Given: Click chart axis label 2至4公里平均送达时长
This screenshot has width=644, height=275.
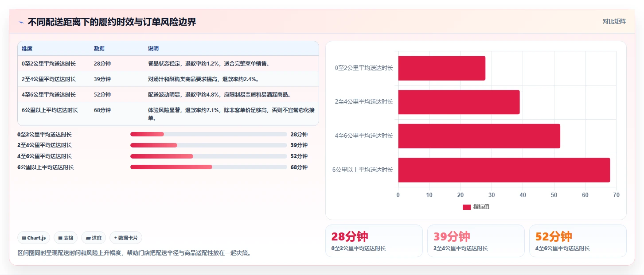Looking at the screenshot, I should pos(364,101).
